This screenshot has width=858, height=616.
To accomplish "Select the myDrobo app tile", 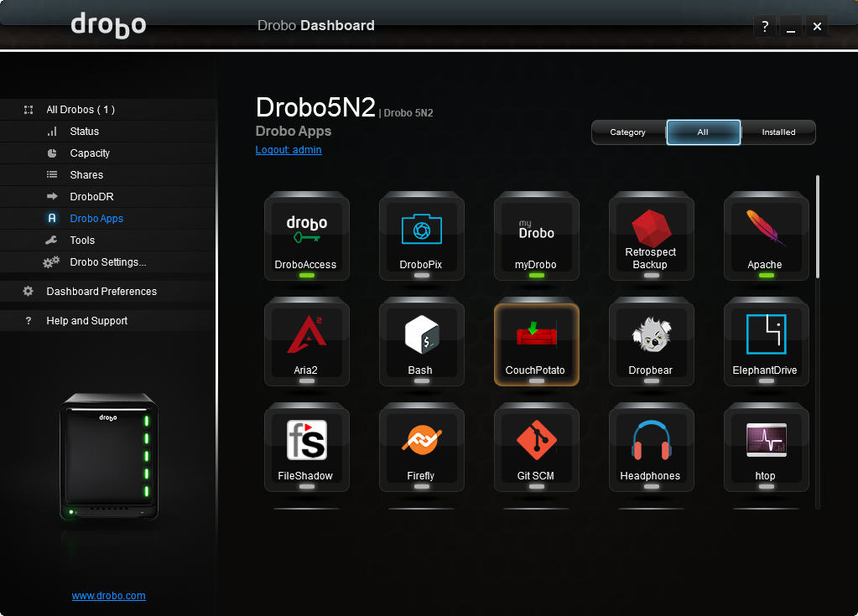I will [x=536, y=236].
